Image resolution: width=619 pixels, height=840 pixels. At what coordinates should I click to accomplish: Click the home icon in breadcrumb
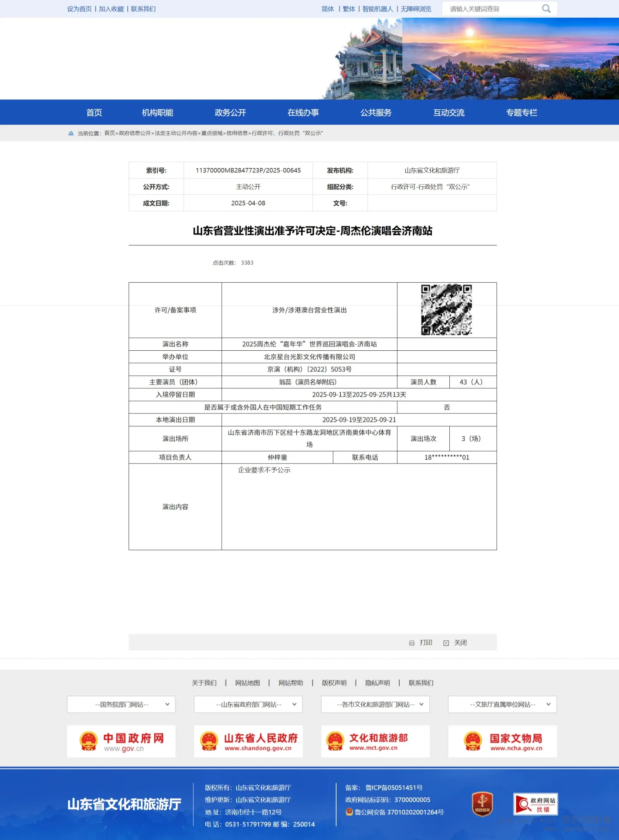[x=71, y=133]
